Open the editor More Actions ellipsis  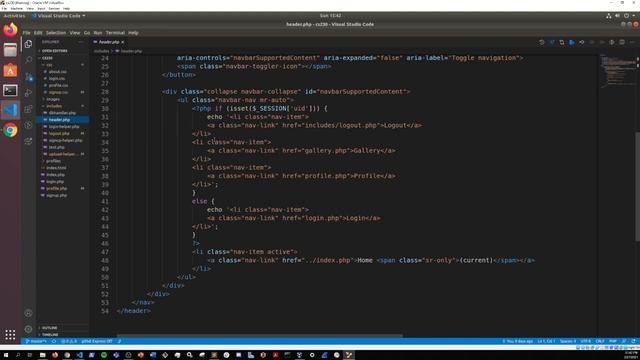tap(632, 42)
